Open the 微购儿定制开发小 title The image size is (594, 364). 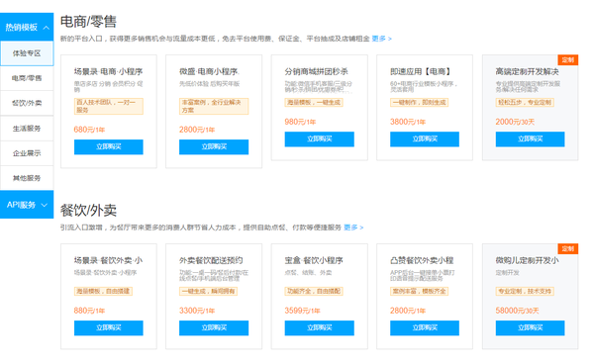coord(527,260)
